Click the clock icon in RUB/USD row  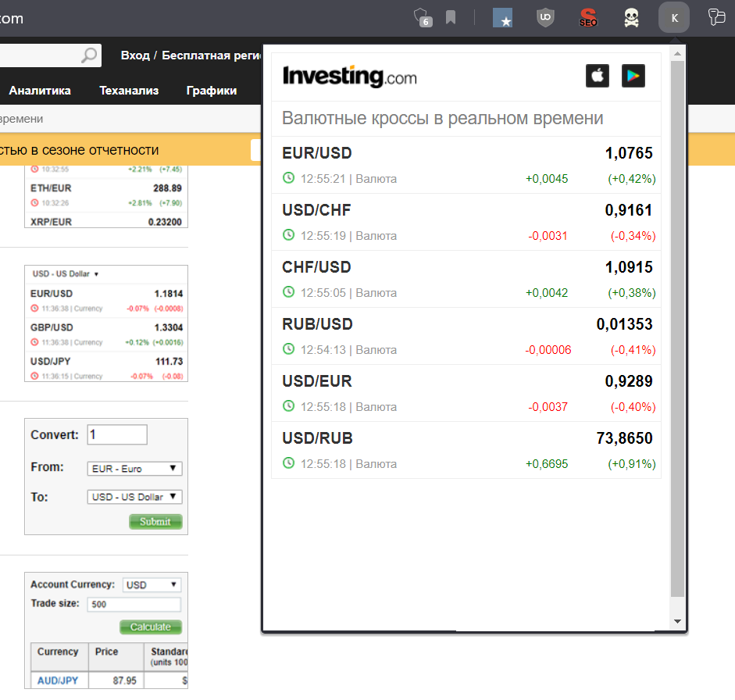click(x=289, y=348)
